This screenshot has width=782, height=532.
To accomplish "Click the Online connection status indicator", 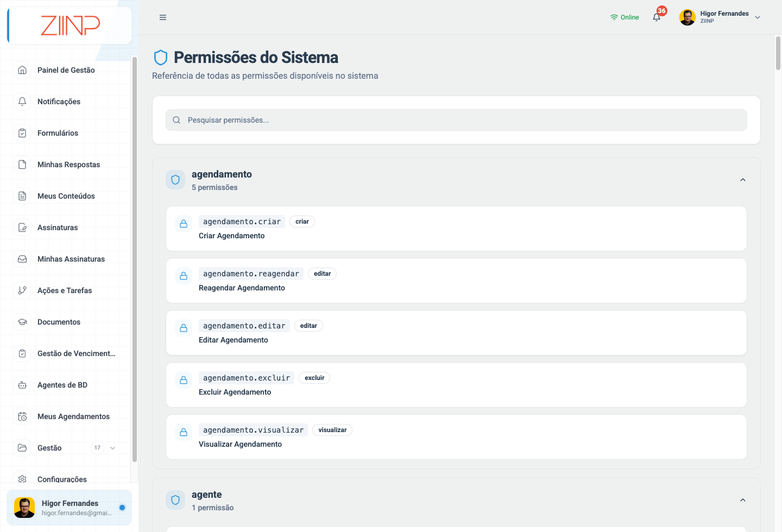I will click(x=625, y=17).
